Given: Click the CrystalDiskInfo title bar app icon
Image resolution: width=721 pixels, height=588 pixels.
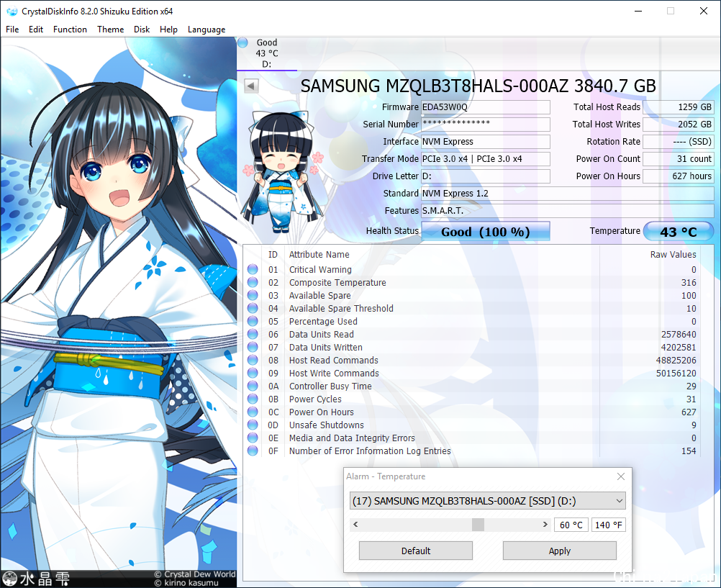Looking at the screenshot, I should [12, 11].
